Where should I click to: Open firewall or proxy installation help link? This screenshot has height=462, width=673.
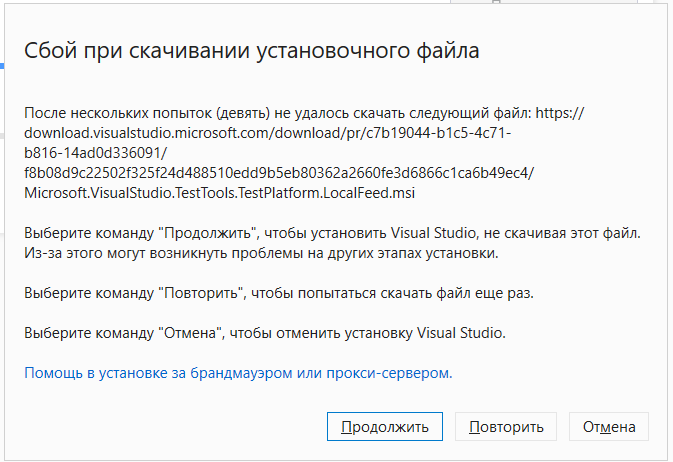[x=238, y=373]
